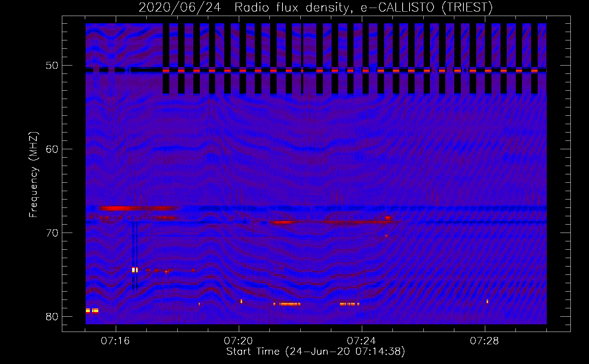Click the "Start Time (24-Jun-20 07:14:38)" label
Viewport: 589px width, 364px height.
[316, 352]
